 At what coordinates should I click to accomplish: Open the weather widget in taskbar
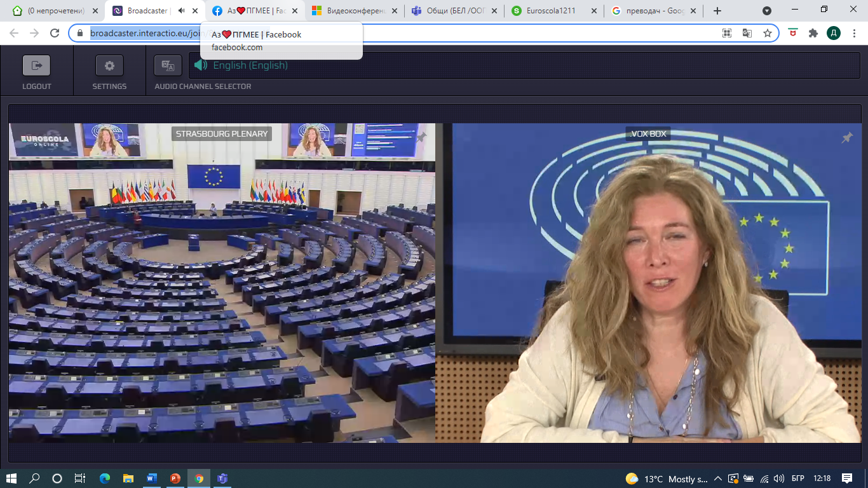click(x=667, y=478)
